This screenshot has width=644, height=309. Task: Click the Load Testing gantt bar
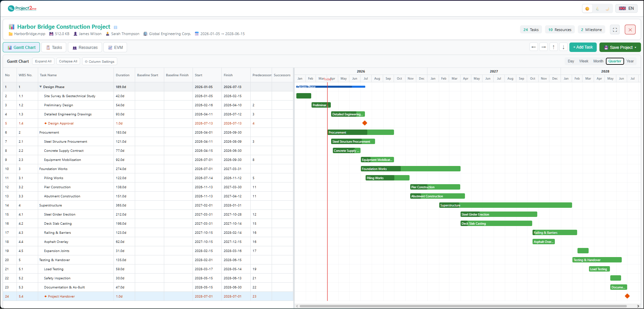[599, 269]
